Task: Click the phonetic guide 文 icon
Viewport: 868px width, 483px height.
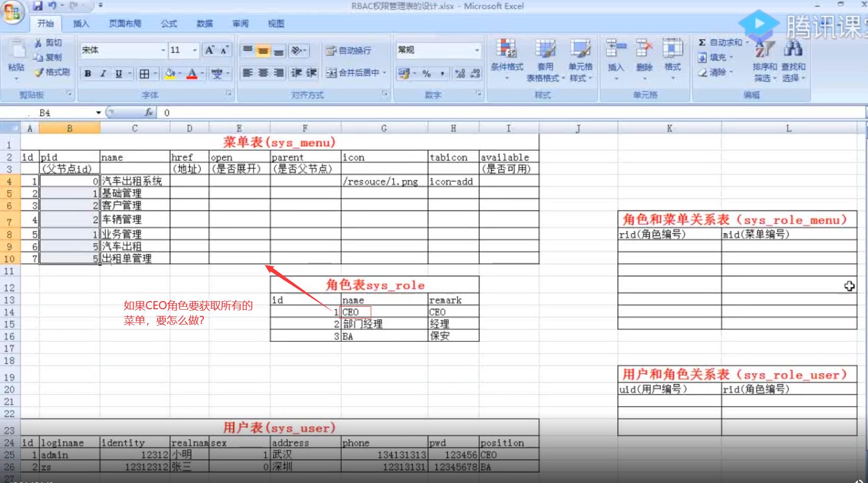Action: 217,74
